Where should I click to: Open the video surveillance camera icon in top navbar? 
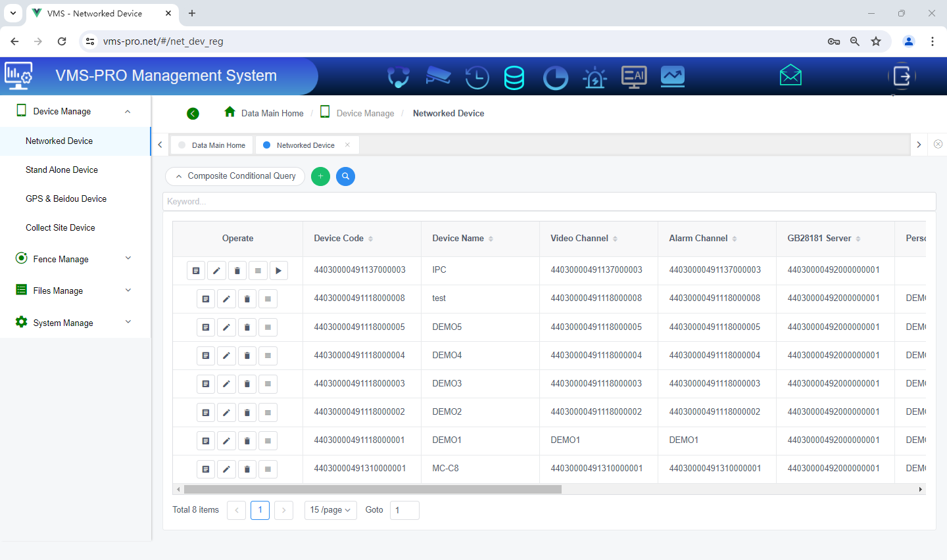pyautogui.click(x=438, y=76)
